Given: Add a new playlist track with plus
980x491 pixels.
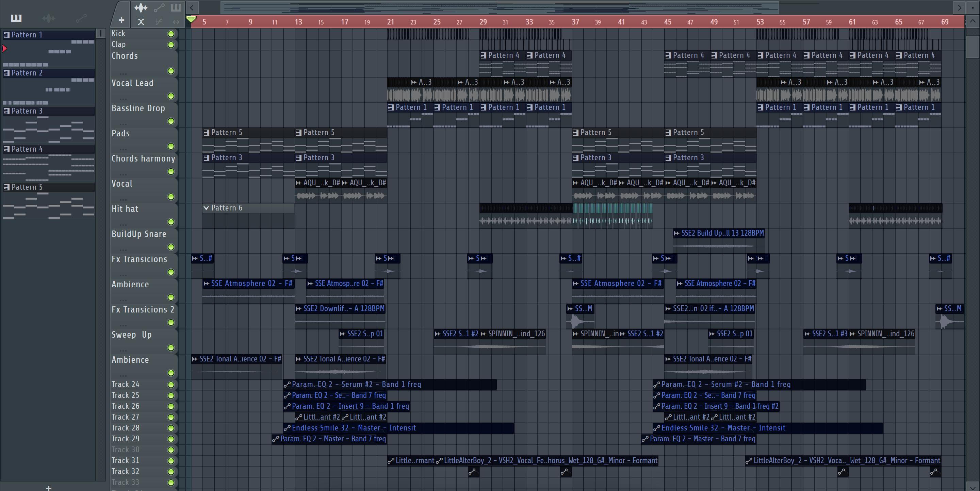Looking at the screenshot, I should 121,20.
